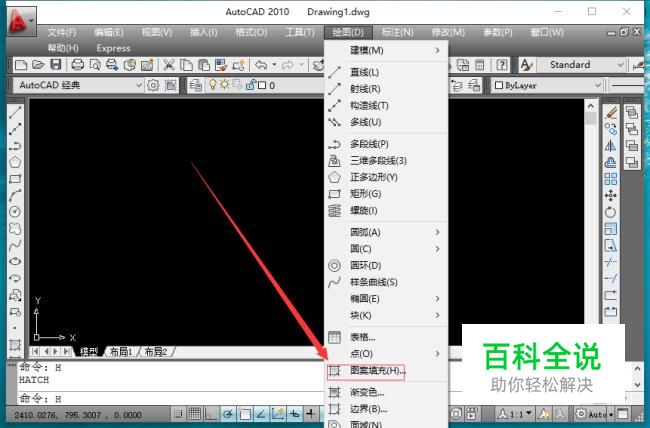Click the Plot Preview icon
Image resolution: width=650 pixels, height=428 pixels.
click(x=95, y=65)
